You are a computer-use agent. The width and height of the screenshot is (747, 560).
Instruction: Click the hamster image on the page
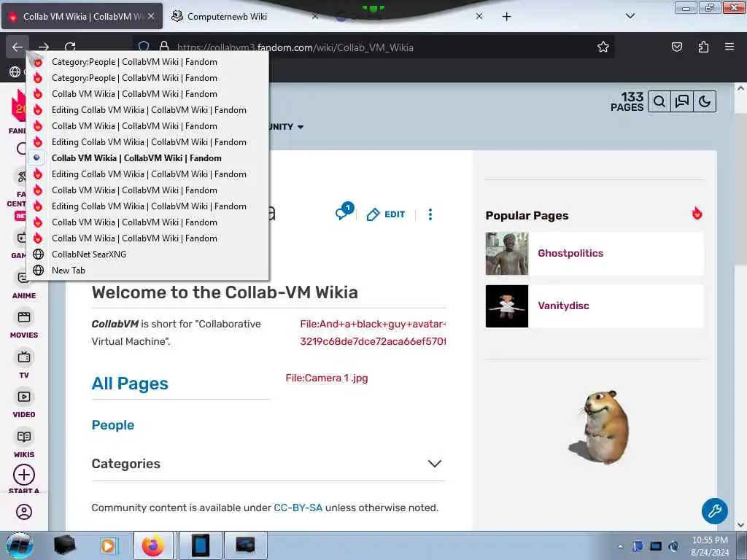pos(600,427)
